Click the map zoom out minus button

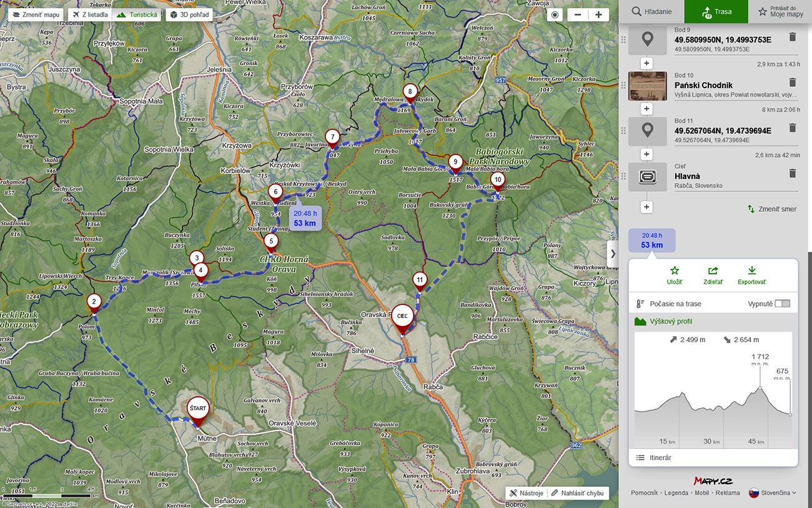[x=578, y=15]
